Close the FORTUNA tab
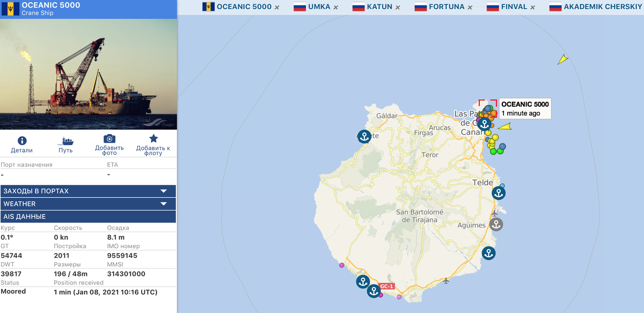The image size is (644, 313). tap(470, 8)
